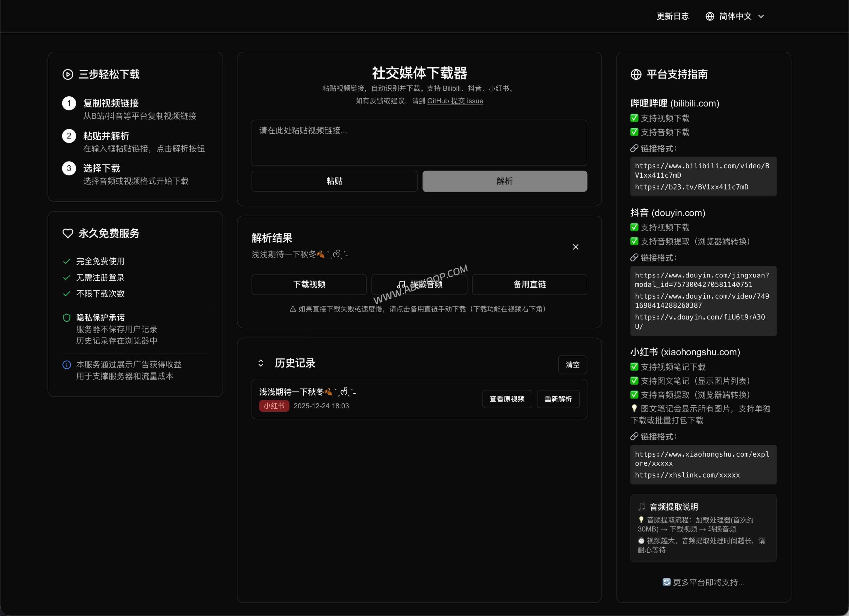Collapse the 历史记录 section with its arrow
Image resolution: width=849 pixels, height=616 pixels.
tap(261, 363)
